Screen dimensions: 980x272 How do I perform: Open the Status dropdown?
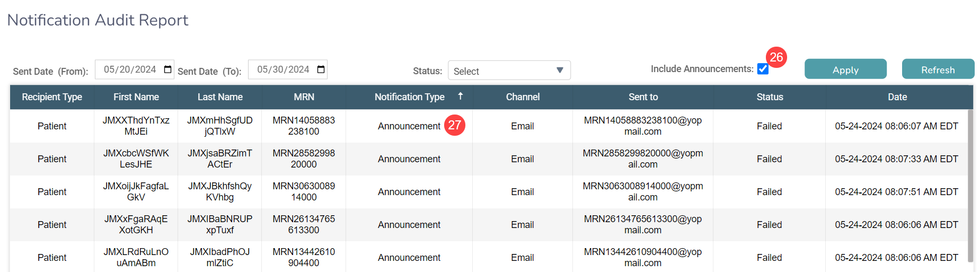[x=508, y=71]
